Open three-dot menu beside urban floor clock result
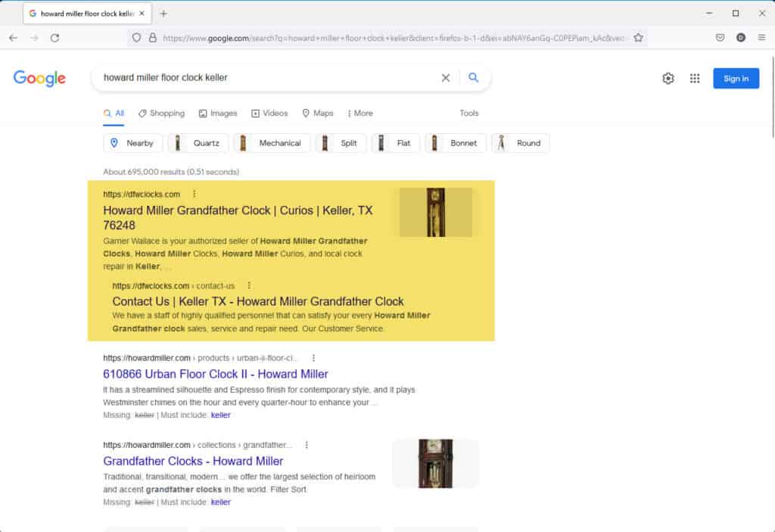 click(313, 357)
